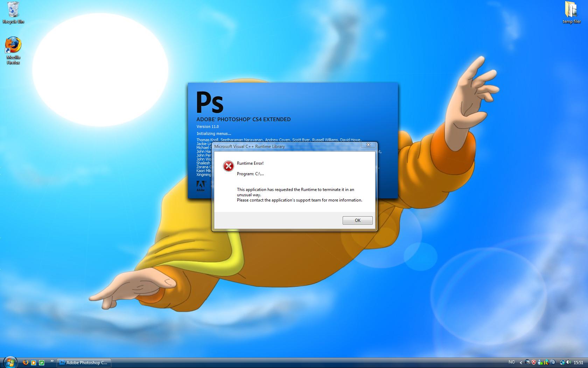
Task: Click the 'Runtime Error!' message text
Action: (x=250, y=163)
